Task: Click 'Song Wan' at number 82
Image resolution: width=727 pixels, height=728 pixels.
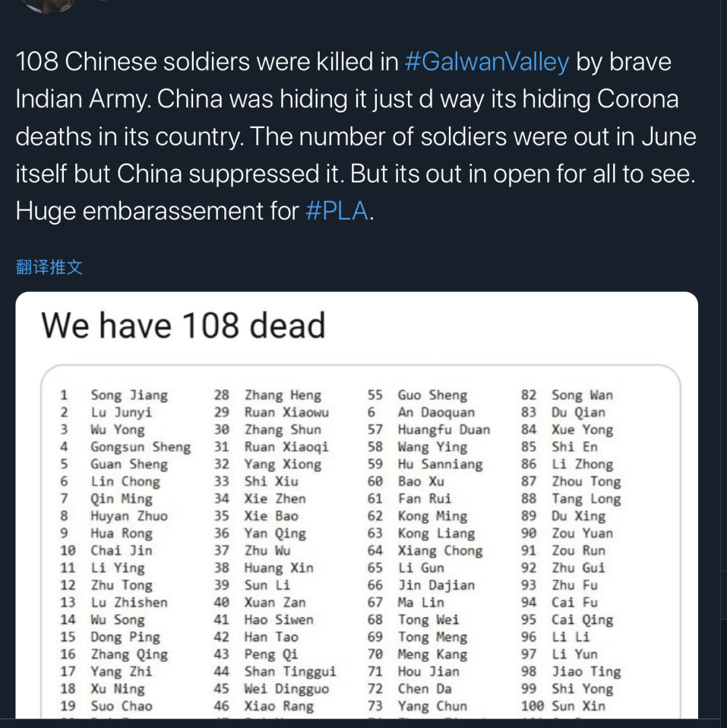Action: click(x=582, y=395)
